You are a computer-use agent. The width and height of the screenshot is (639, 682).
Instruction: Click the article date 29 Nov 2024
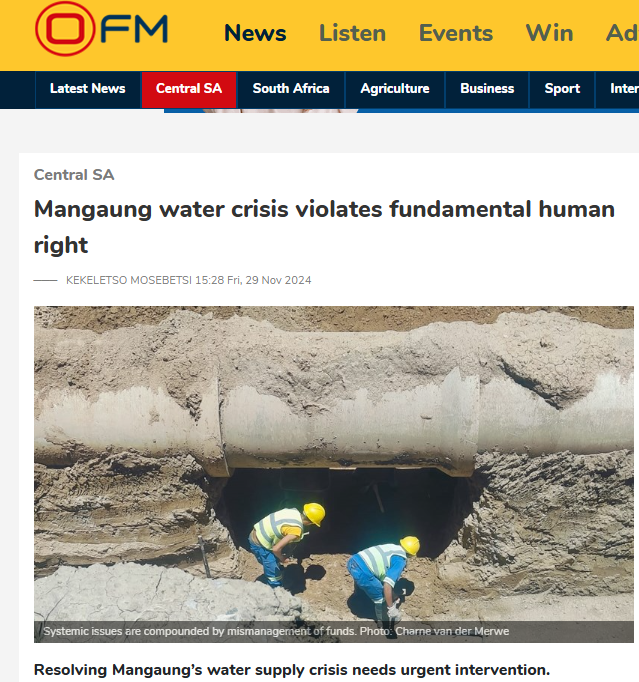[x=269, y=280]
